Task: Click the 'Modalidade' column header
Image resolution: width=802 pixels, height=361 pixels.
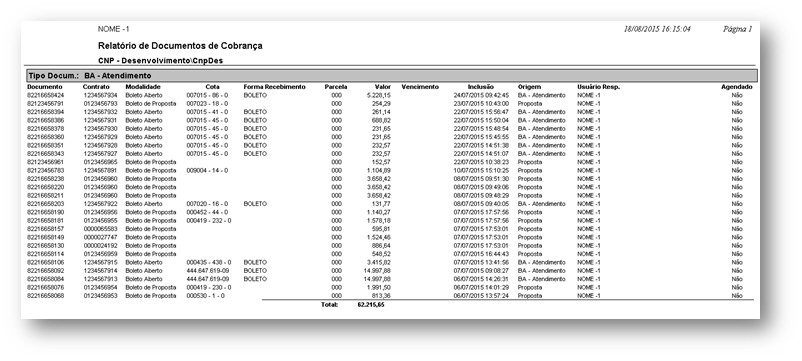Action: point(143,87)
